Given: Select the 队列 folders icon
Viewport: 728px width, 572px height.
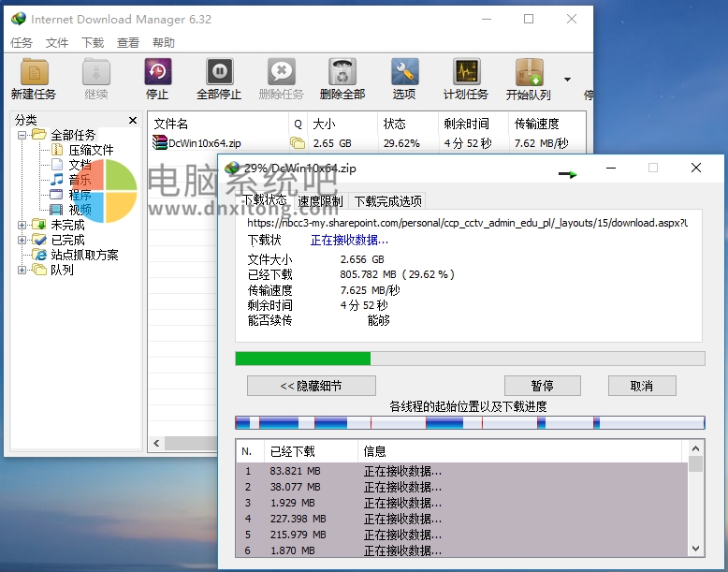Looking at the screenshot, I should click(x=39, y=270).
